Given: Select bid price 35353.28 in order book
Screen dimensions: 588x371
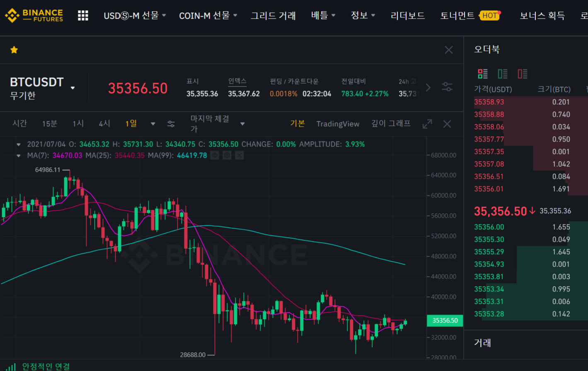Looking at the screenshot, I should click(489, 314).
